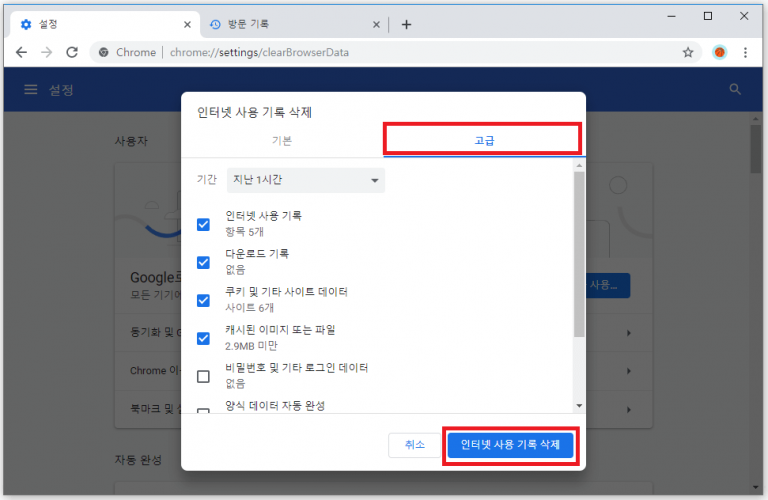
Task: Uncheck the 인터넷 사용 기록 checkbox
Action: click(203, 224)
